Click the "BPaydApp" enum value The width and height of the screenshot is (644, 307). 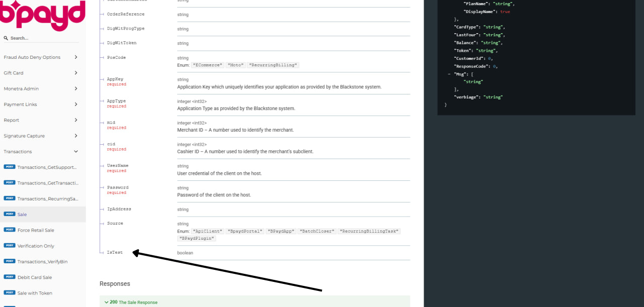click(x=281, y=231)
